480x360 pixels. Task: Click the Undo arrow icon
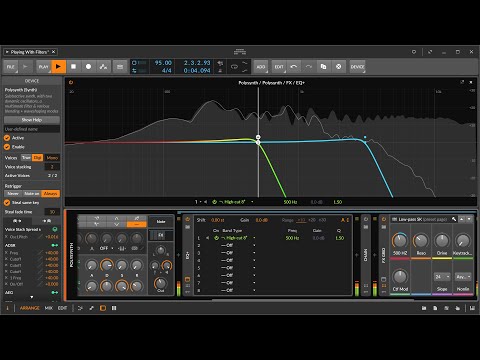294,67
